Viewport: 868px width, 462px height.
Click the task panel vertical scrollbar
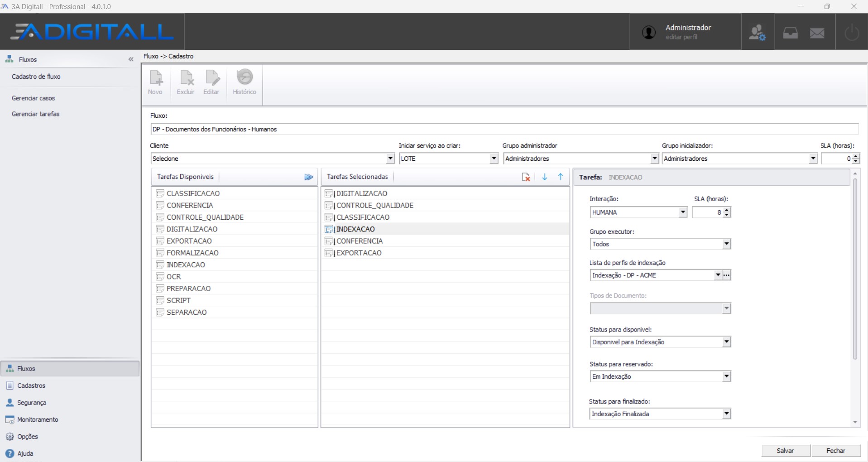855,269
